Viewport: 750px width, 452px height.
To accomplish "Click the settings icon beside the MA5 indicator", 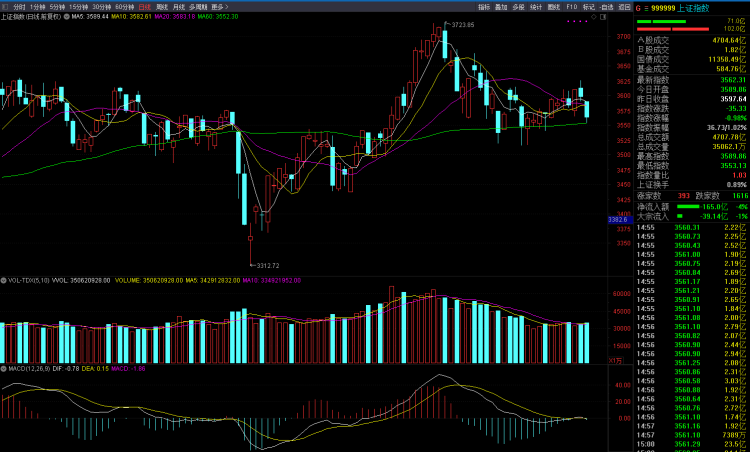I will click(x=66, y=17).
